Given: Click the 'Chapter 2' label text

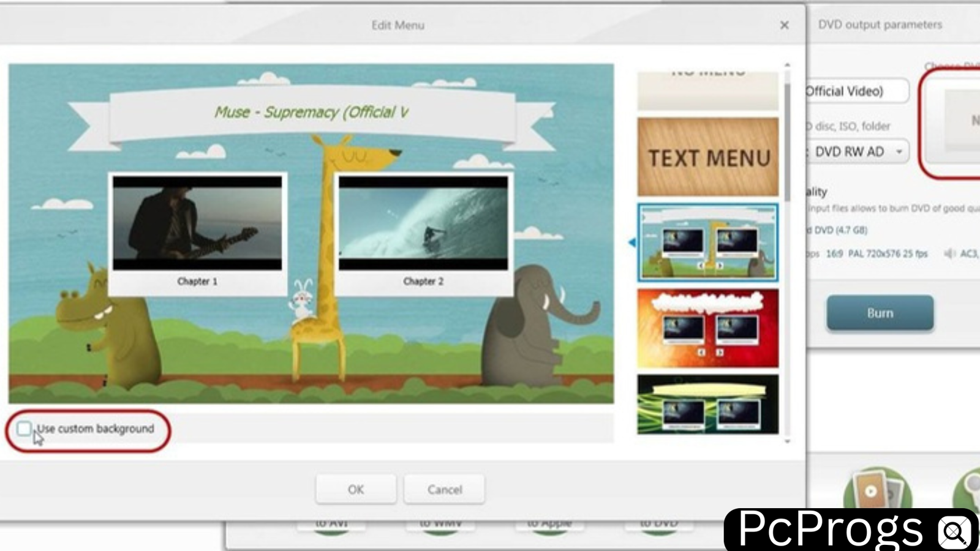Looking at the screenshot, I should point(423,281).
